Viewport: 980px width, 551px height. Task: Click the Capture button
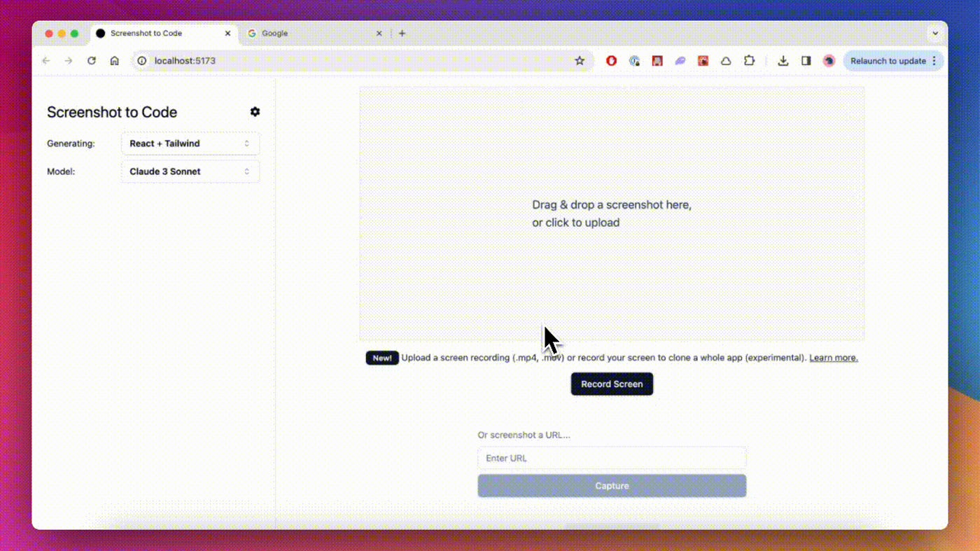[612, 486]
